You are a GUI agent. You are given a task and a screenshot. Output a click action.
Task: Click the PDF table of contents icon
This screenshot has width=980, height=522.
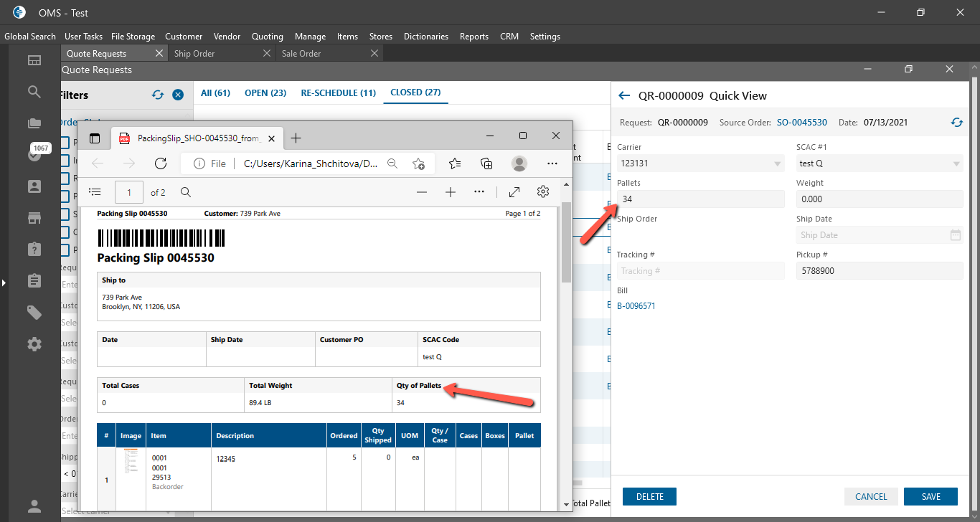coord(95,192)
